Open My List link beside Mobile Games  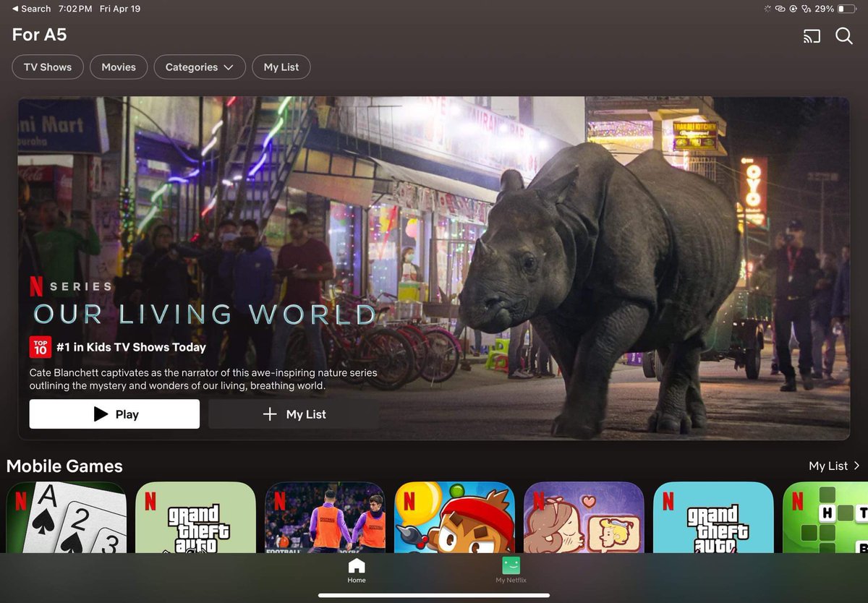[x=835, y=466]
